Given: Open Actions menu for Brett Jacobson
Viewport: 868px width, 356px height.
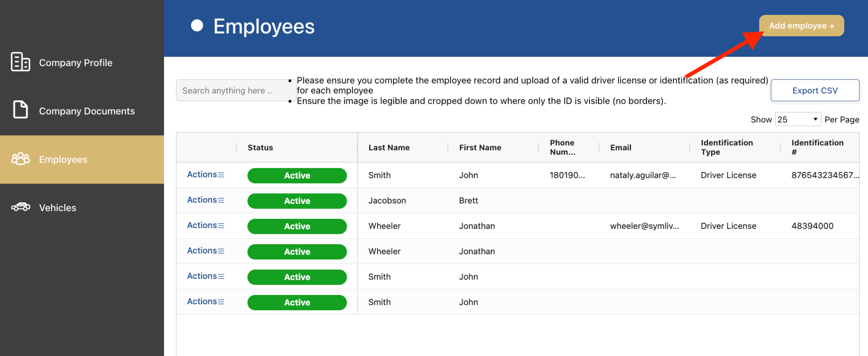Looking at the screenshot, I should pos(206,200).
